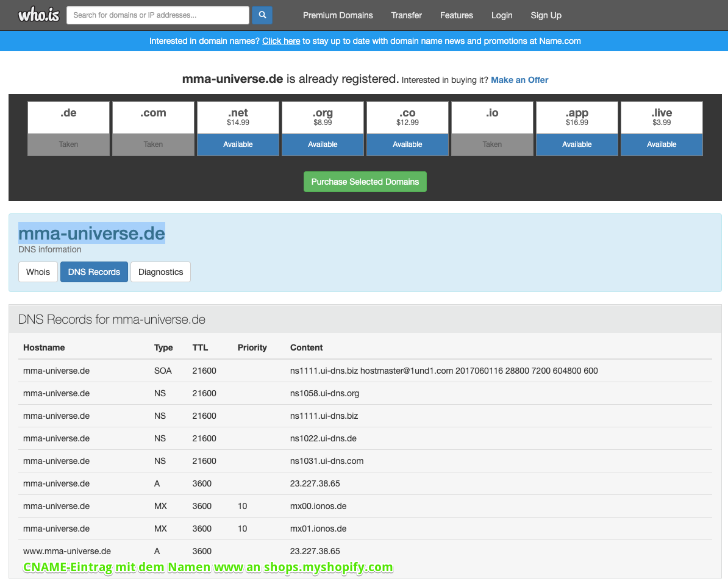
Task: Focus the domain search input field
Action: tap(157, 15)
